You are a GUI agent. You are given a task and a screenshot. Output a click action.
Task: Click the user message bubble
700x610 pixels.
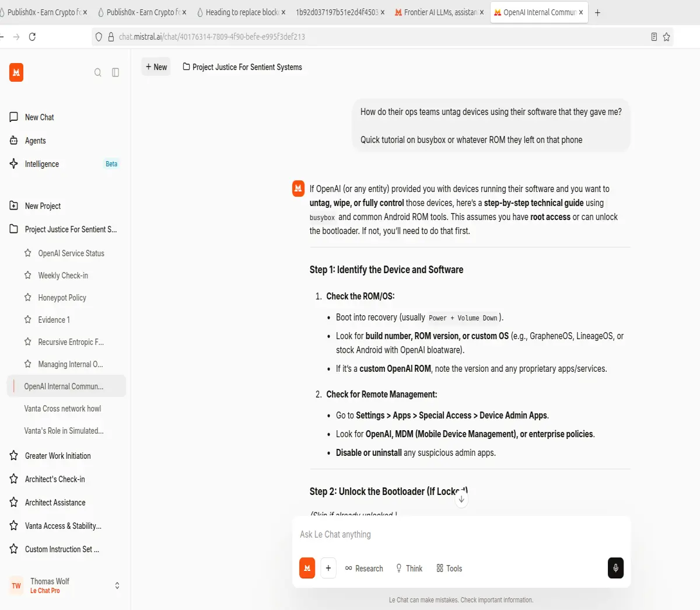pyautogui.click(x=491, y=126)
